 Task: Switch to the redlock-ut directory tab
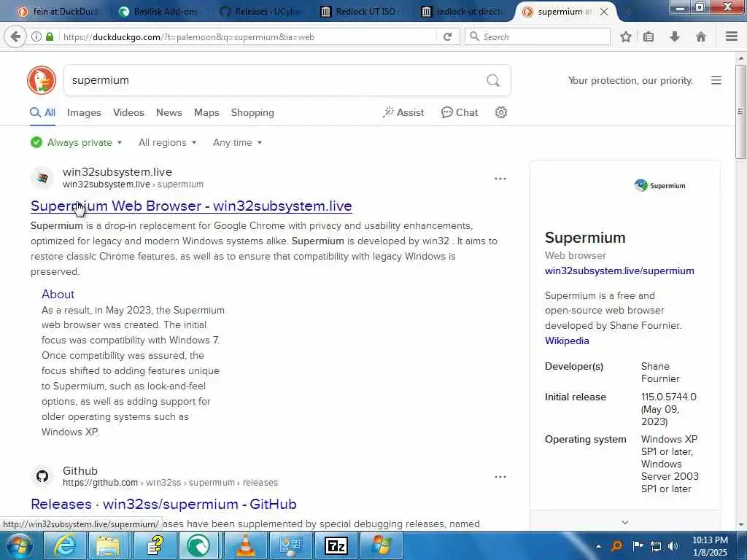pos(462,12)
